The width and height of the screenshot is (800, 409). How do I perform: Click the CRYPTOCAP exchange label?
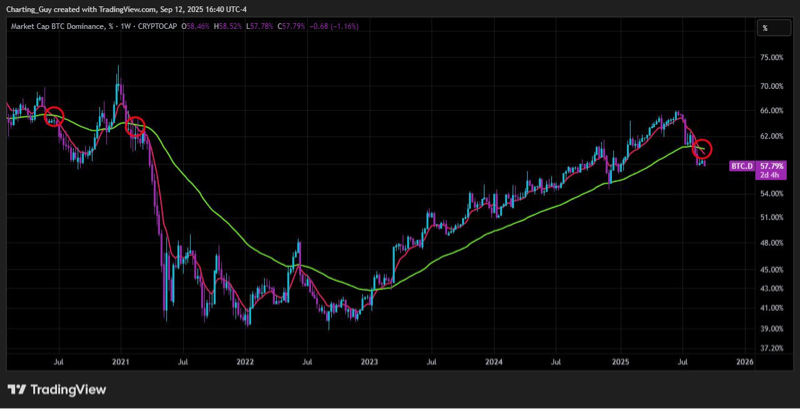click(x=161, y=26)
